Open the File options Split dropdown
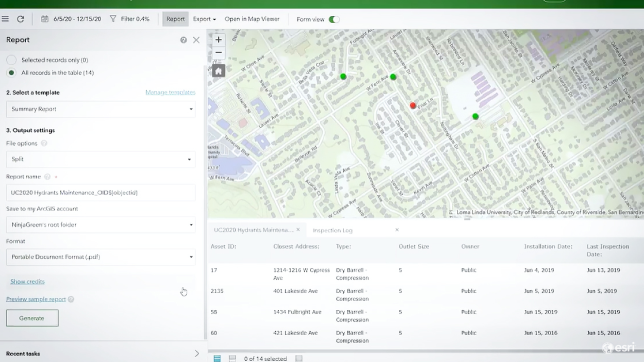Screen dimensions: 644x362 101,159
